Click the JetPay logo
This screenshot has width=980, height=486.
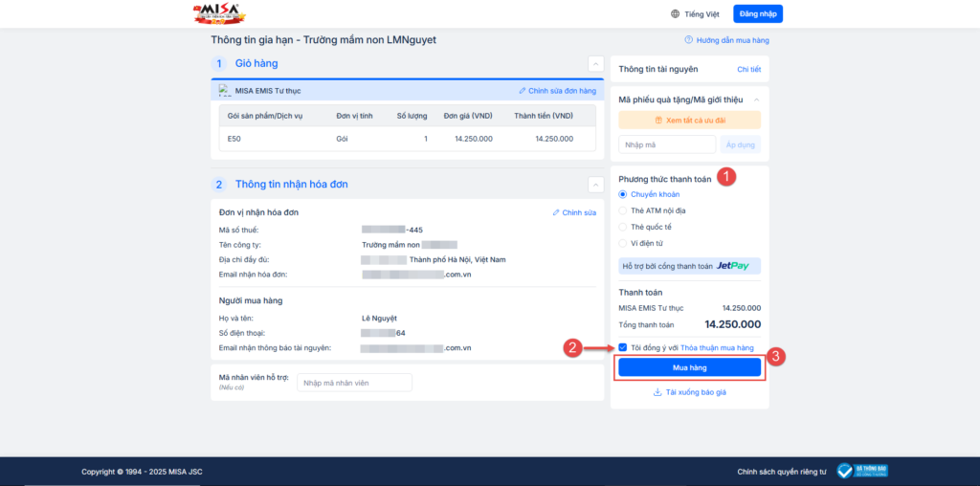[x=732, y=266]
